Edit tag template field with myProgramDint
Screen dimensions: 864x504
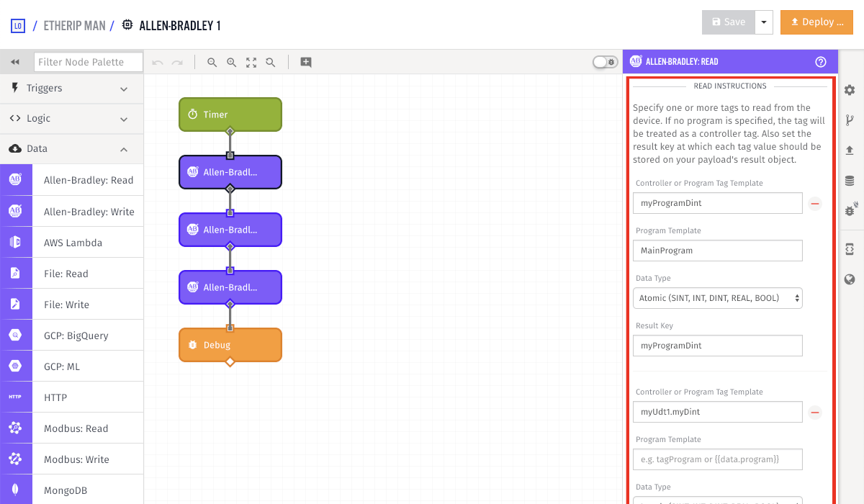718,203
